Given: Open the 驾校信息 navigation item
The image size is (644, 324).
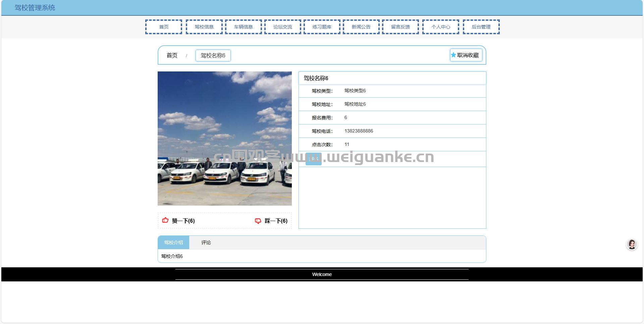Looking at the screenshot, I should point(204,27).
